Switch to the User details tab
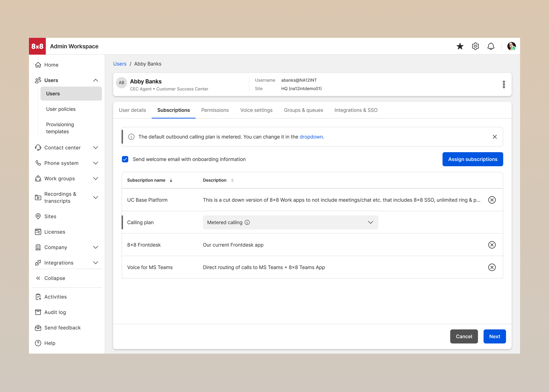 point(132,110)
